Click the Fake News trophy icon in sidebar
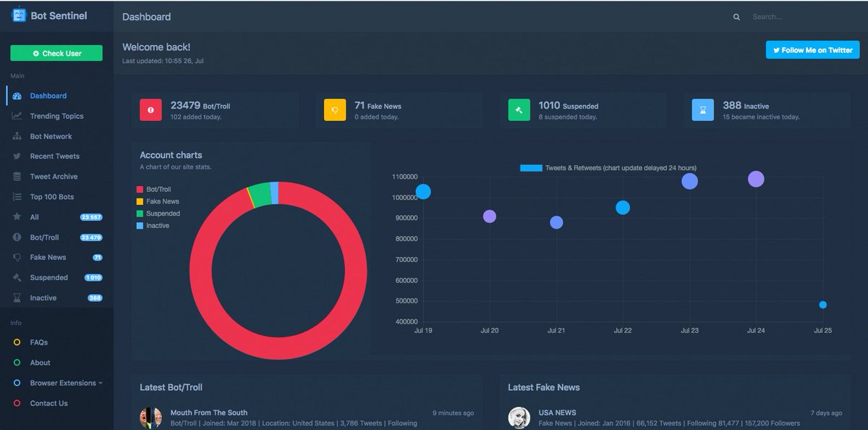868x430 pixels. (17, 258)
